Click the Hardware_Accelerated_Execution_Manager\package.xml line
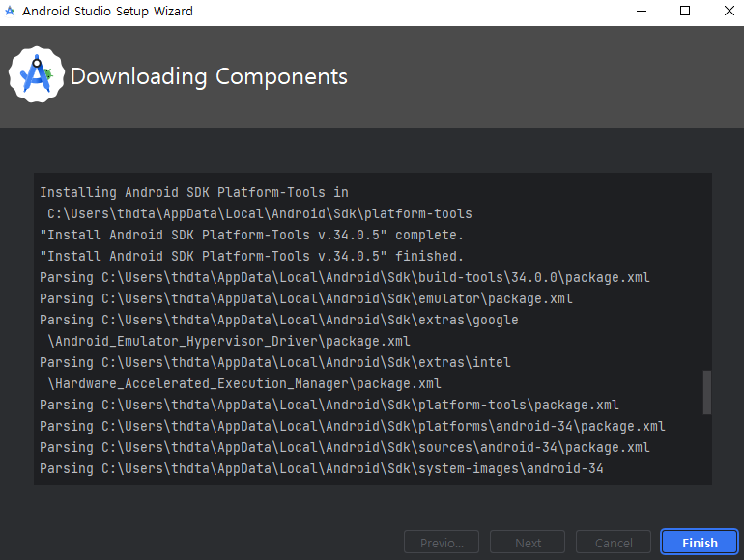 pyautogui.click(x=244, y=383)
